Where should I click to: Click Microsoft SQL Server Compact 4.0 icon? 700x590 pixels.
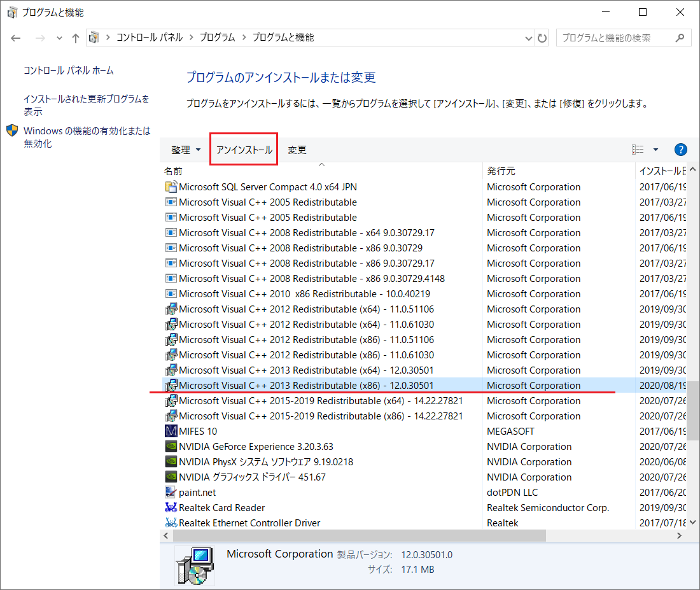pyautogui.click(x=171, y=186)
